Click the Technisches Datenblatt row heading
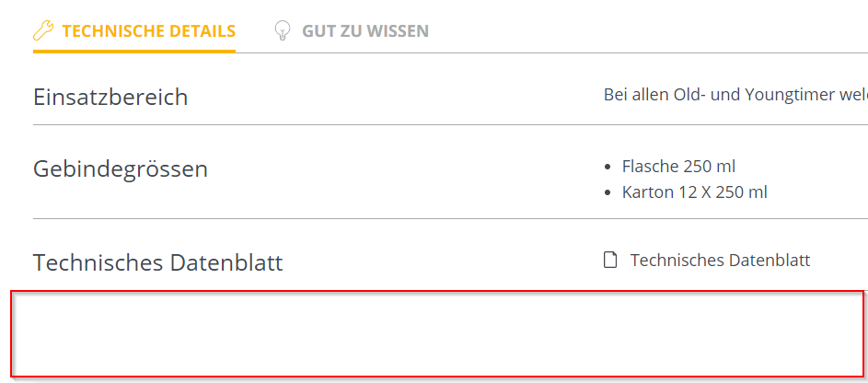This screenshot has width=868, height=383. [157, 263]
